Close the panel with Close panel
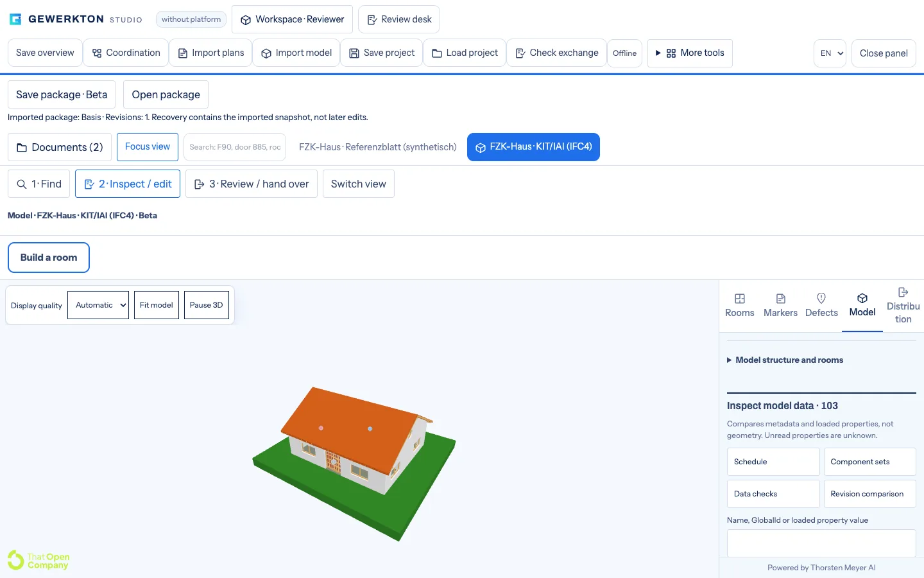The height and width of the screenshot is (578, 924). [884, 53]
